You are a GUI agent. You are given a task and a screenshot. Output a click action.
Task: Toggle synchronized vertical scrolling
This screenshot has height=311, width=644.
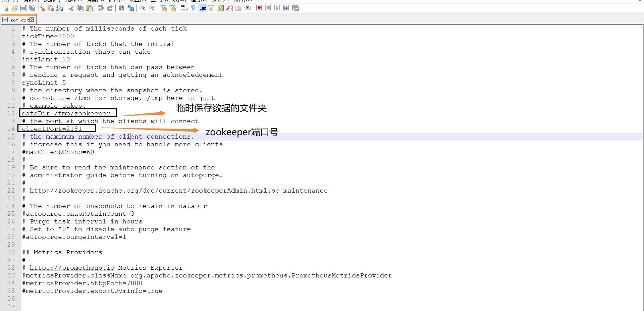click(163, 8)
